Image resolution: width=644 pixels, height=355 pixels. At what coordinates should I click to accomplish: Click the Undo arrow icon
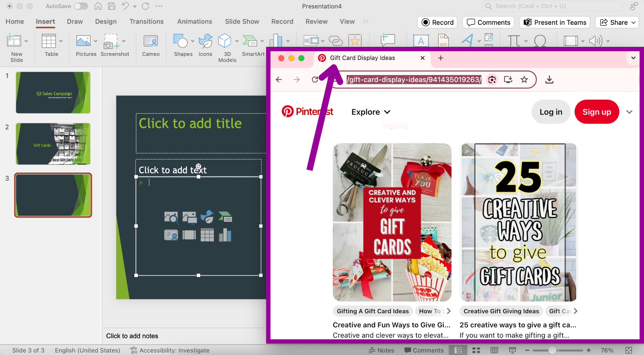pos(125,6)
